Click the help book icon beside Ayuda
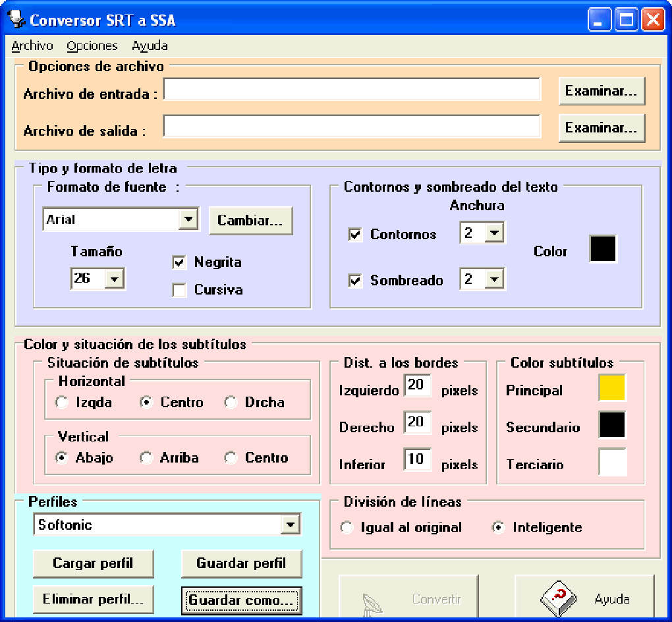Viewport: 672px width, 622px height. [x=559, y=598]
